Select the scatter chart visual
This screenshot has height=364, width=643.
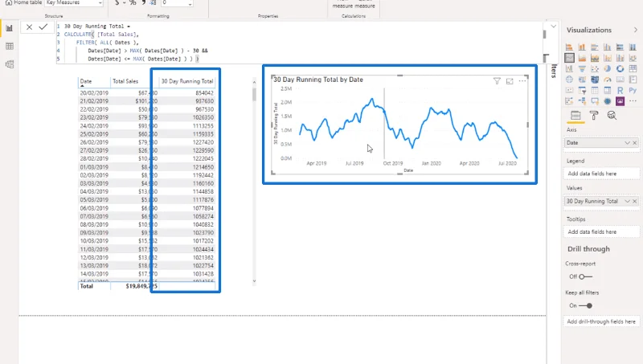click(x=595, y=68)
